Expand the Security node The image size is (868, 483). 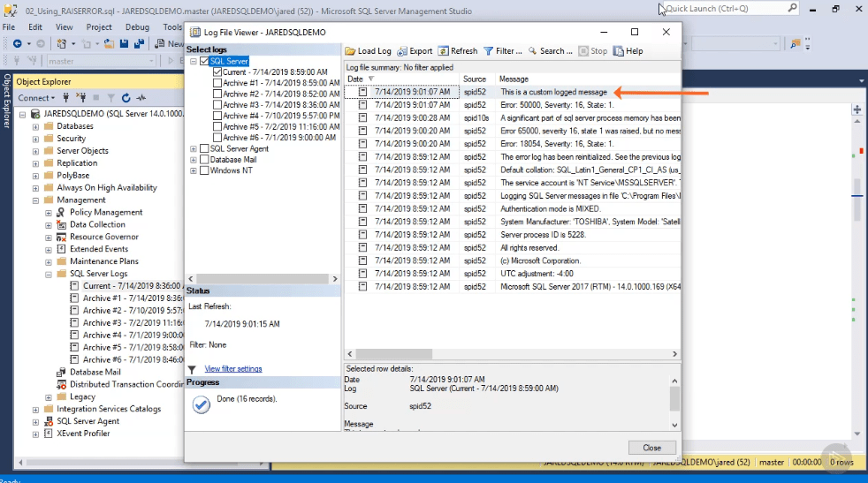coord(35,139)
